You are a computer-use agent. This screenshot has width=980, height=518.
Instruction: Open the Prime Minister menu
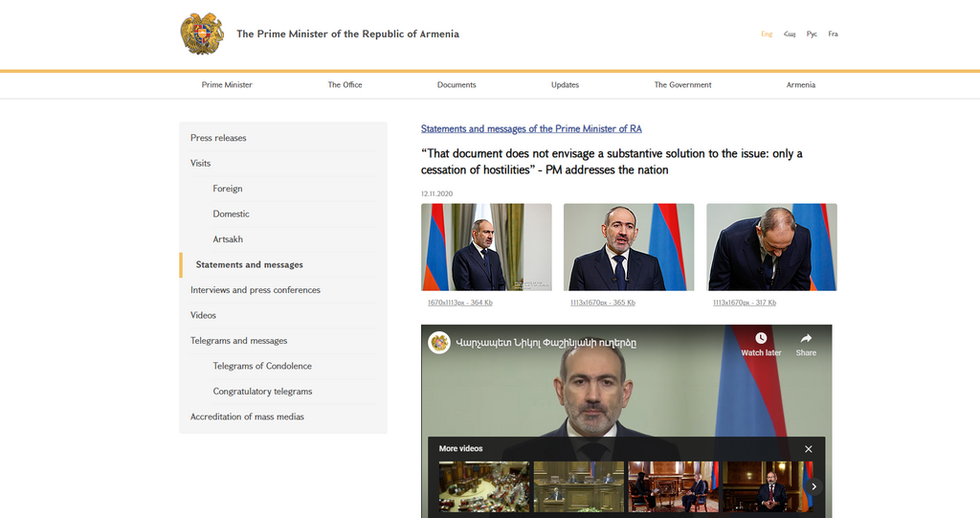click(227, 85)
